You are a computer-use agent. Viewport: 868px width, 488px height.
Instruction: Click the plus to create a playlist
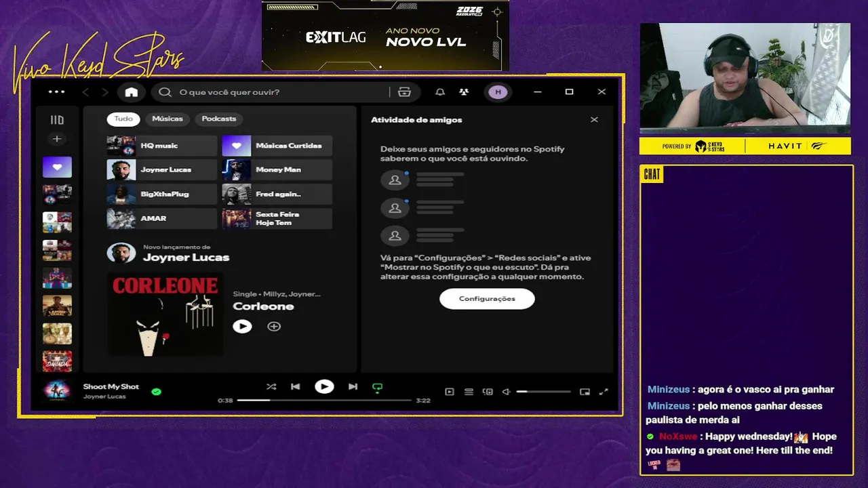coord(57,139)
